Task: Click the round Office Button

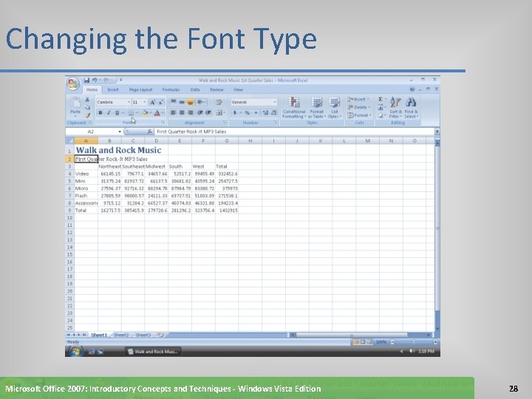Action: [73, 83]
